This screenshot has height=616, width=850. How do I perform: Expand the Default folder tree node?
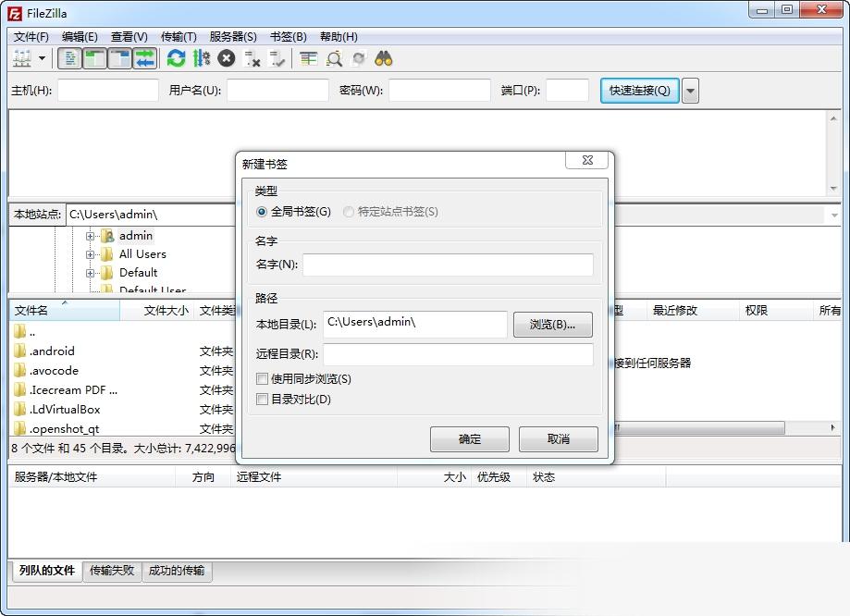(x=90, y=273)
